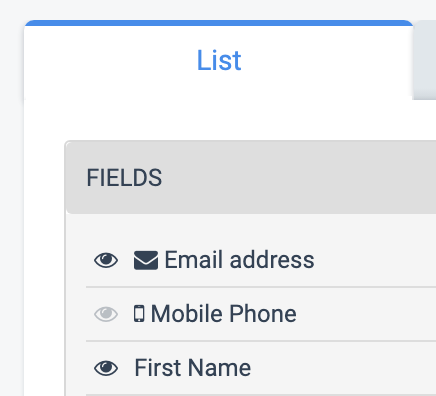
Task: Select the Mobile Phone field label
Action: [x=223, y=314]
